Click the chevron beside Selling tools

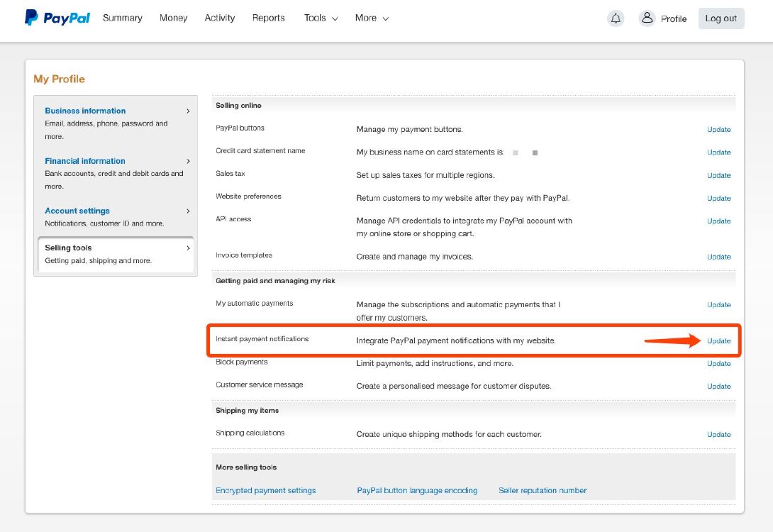pyautogui.click(x=188, y=248)
